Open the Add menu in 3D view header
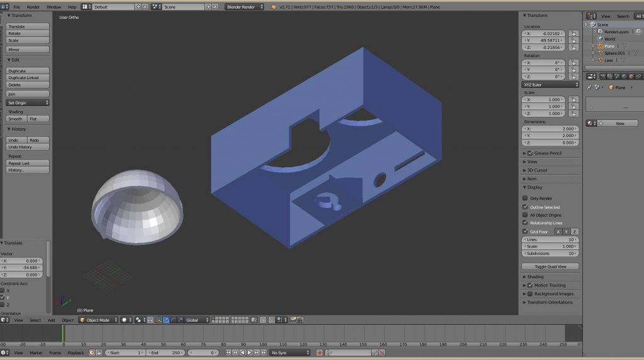This screenshot has height=360, width=644. point(52,320)
